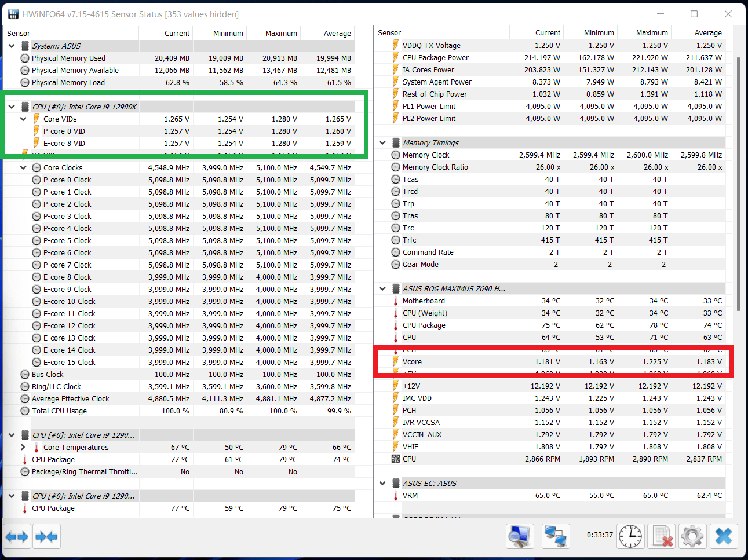Click the expand layout arrows icon
This screenshot has width=748, height=560.
[17, 537]
